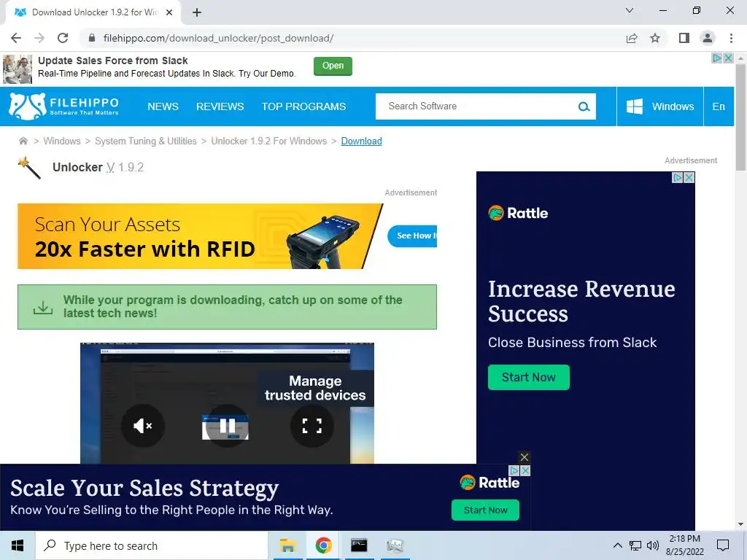Open the Command Prompt taskbar icon
The width and height of the screenshot is (747, 560).
[x=359, y=545]
